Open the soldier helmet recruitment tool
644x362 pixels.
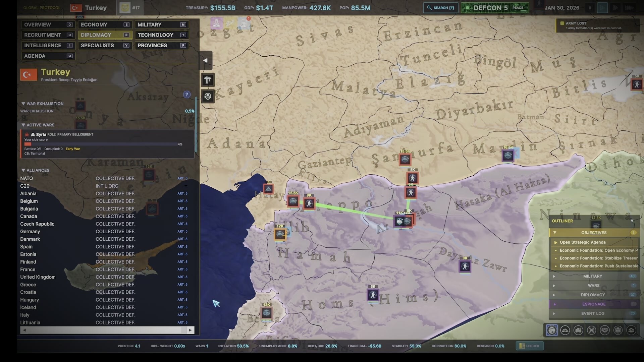[208, 97]
